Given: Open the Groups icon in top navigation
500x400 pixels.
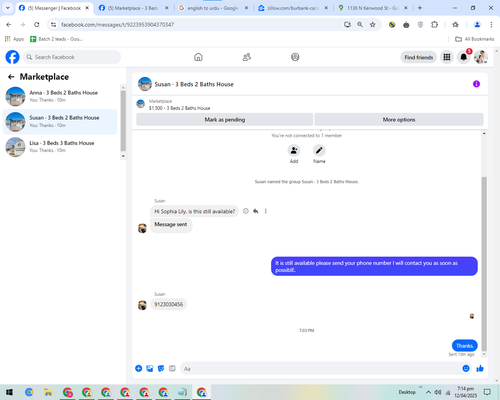Looking at the screenshot, I should [x=295, y=57].
